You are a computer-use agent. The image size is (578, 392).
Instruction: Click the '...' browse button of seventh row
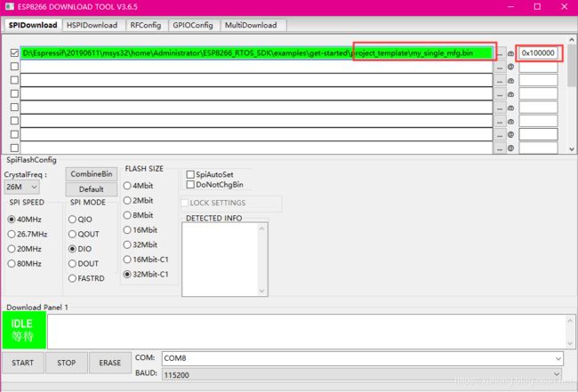(x=500, y=135)
